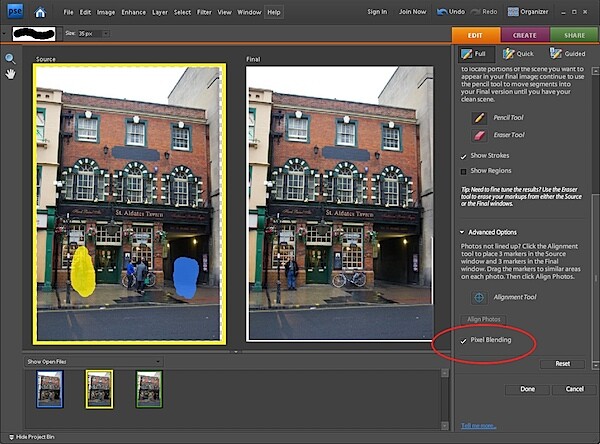This screenshot has width=600, height=444.
Task: Open the brush Size dropdown
Action: (x=106, y=34)
